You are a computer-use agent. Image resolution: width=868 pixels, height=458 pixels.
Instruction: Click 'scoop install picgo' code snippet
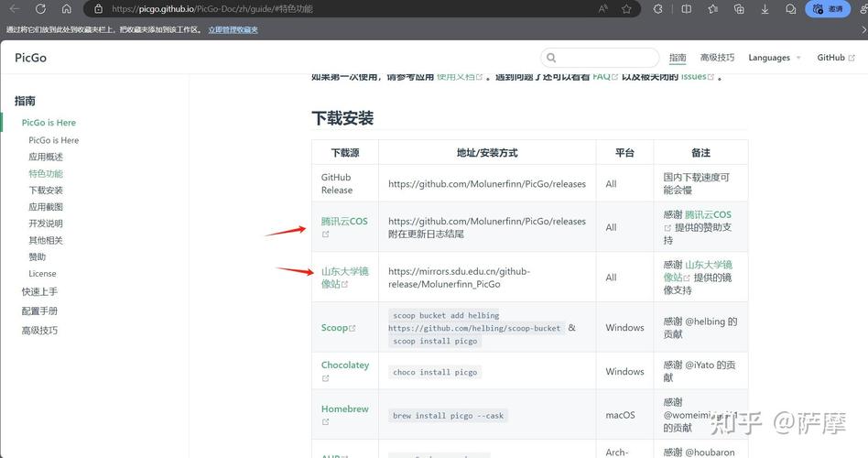[x=435, y=341]
